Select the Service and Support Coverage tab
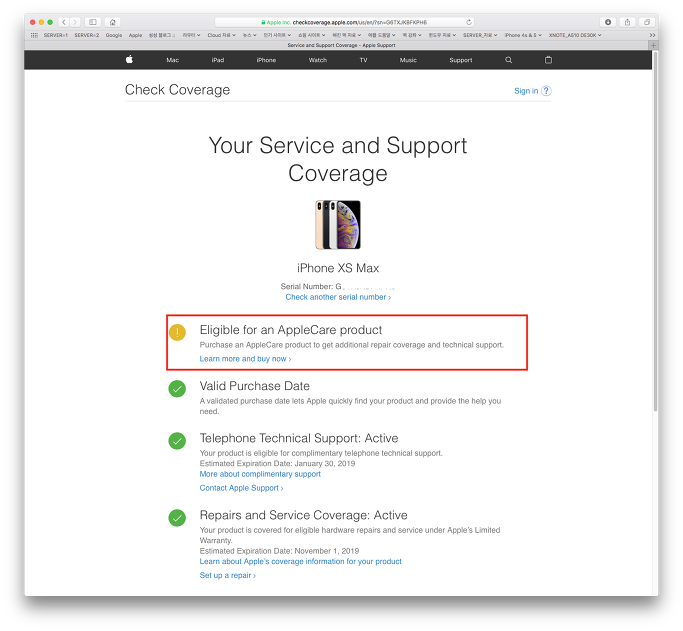Image resolution: width=683 pixels, height=631 pixels. (x=341, y=45)
